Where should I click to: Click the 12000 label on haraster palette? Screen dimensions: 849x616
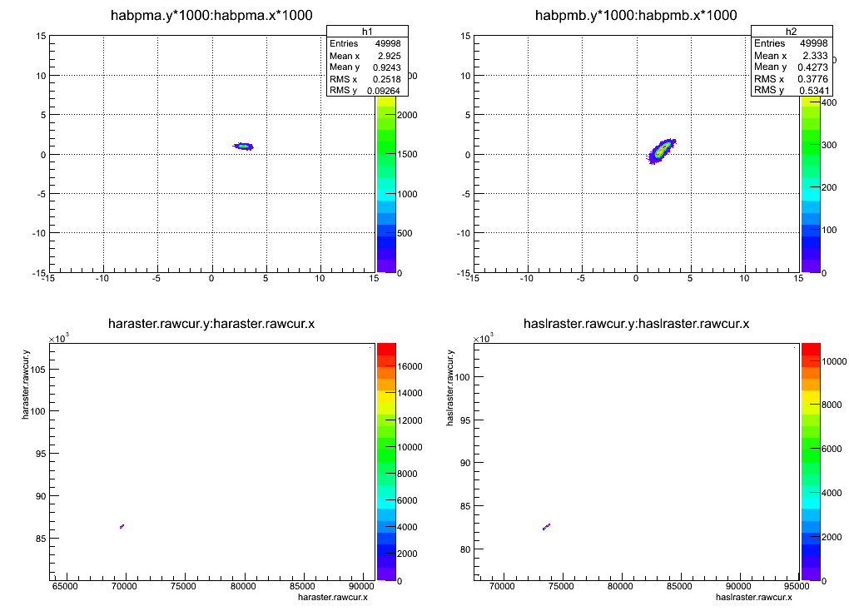410,420
